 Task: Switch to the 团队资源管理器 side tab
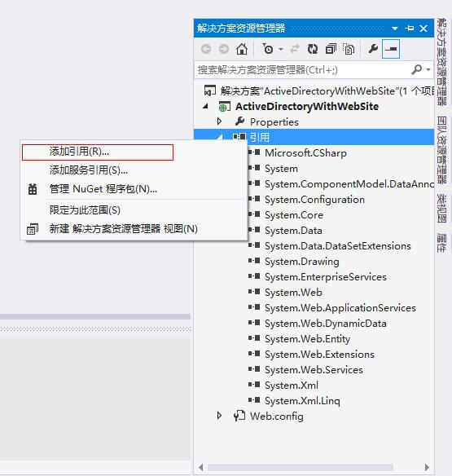[x=441, y=150]
